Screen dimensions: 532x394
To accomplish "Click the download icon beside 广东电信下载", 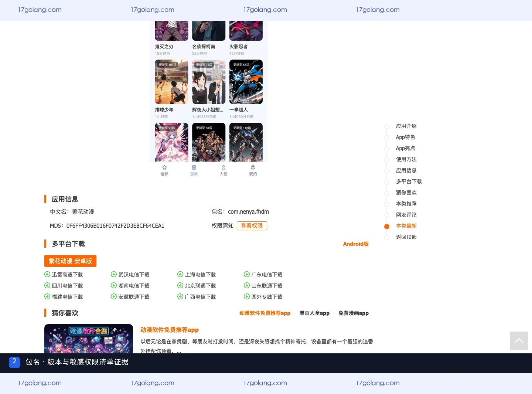I will [x=247, y=274].
